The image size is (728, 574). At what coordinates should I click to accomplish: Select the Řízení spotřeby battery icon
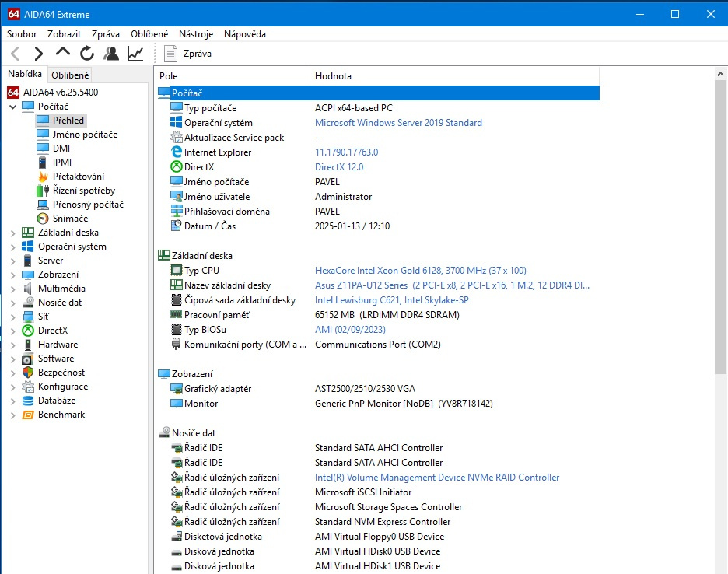tap(43, 191)
